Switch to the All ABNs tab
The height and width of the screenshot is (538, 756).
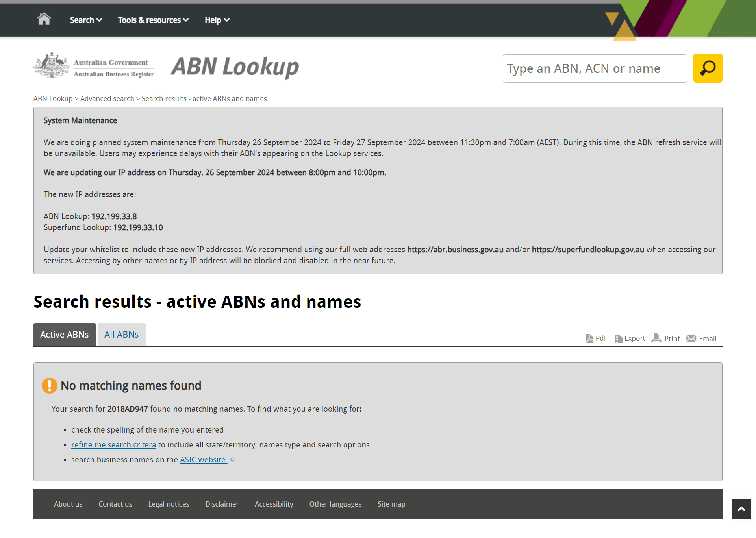pyautogui.click(x=121, y=335)
